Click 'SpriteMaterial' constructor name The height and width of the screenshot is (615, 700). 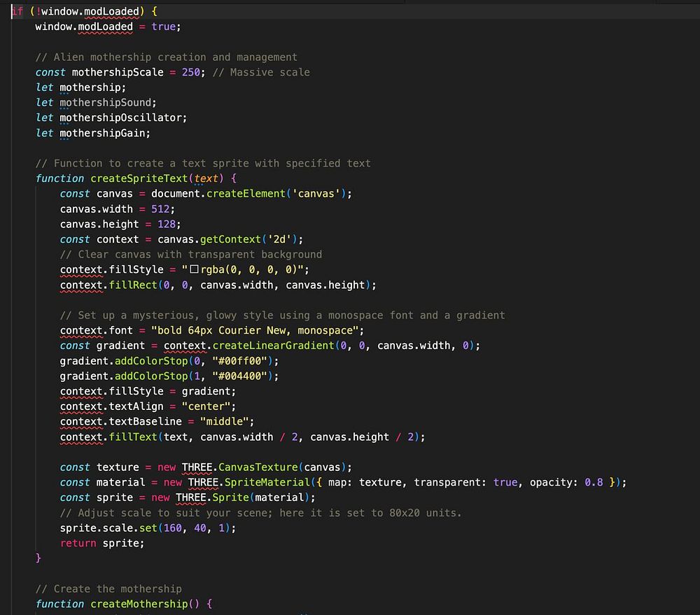267,482
